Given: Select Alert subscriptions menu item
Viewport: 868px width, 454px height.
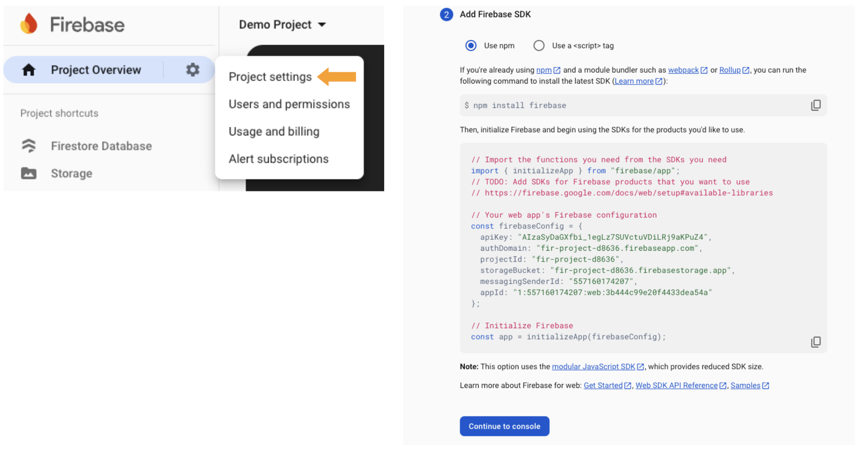Looking at the screenshot, I should (279, 159).
